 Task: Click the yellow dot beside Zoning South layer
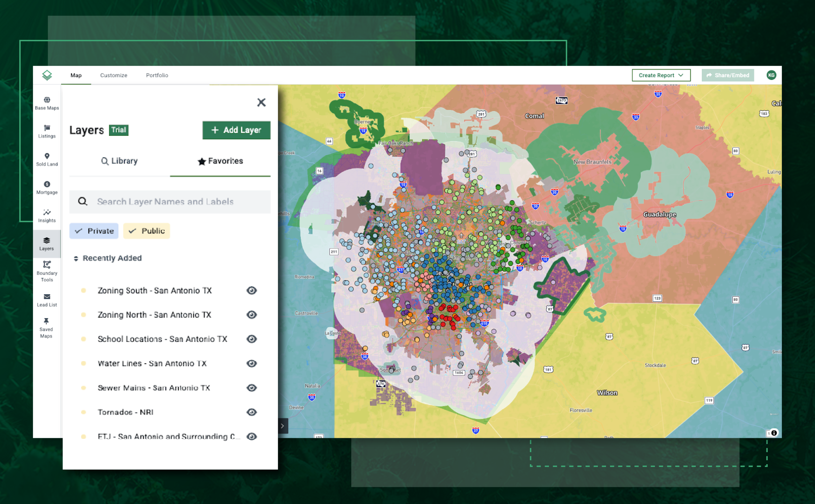[x=83, y=290]
